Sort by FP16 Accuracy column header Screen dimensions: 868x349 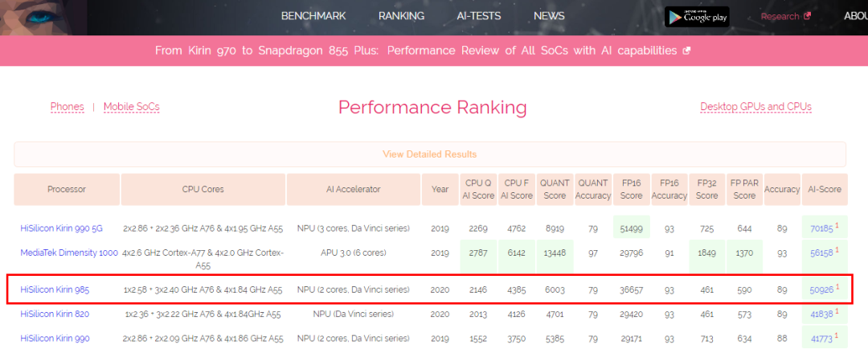pos(669,190)
